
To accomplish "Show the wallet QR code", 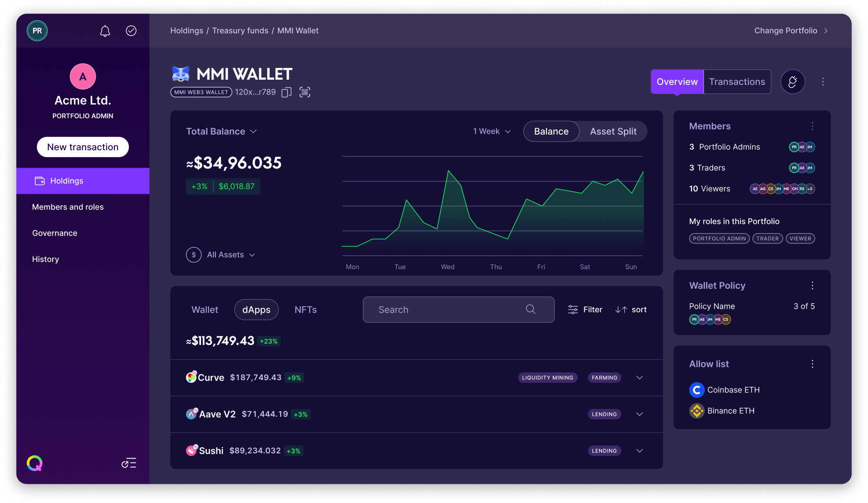I will coord(305,92).
